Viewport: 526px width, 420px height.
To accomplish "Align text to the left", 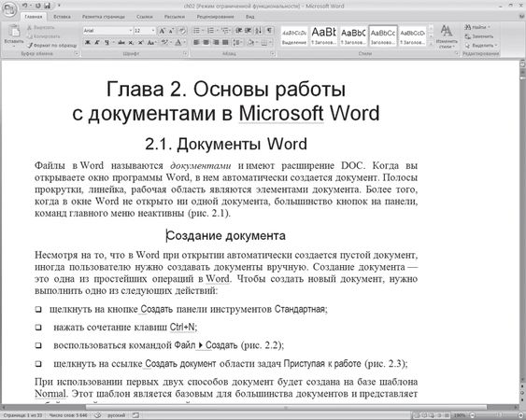I will pyautogui.click(x=196, y=42).
